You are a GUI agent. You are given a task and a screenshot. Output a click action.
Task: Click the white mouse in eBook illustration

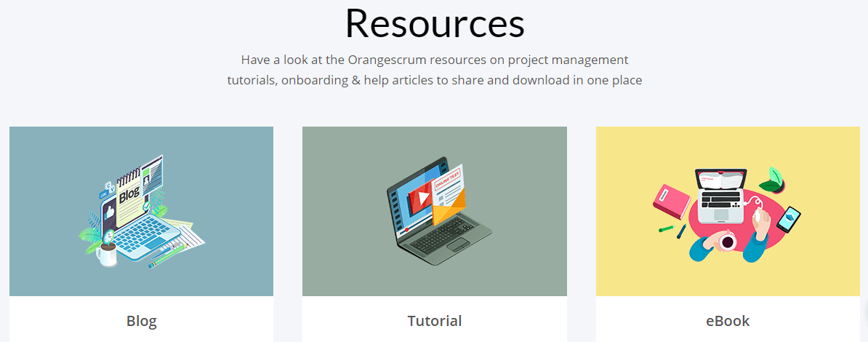pos(760,215)
